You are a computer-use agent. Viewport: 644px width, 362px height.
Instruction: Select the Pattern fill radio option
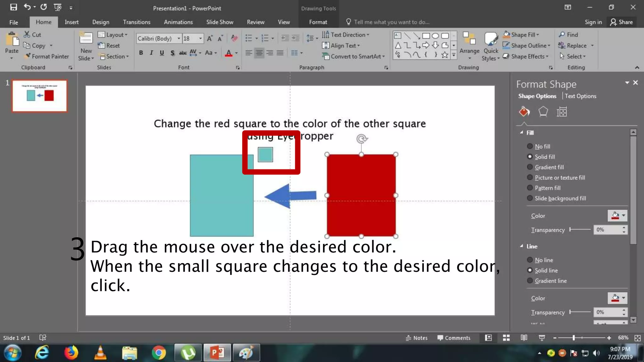[530, 188]
